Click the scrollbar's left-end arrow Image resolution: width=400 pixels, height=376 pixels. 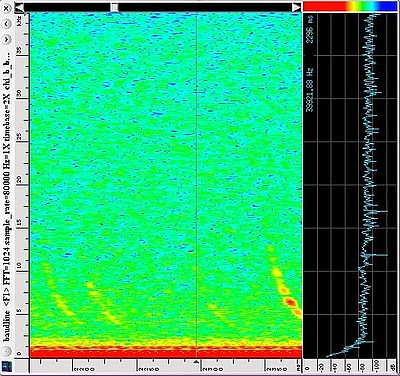(x=20, y=7)
